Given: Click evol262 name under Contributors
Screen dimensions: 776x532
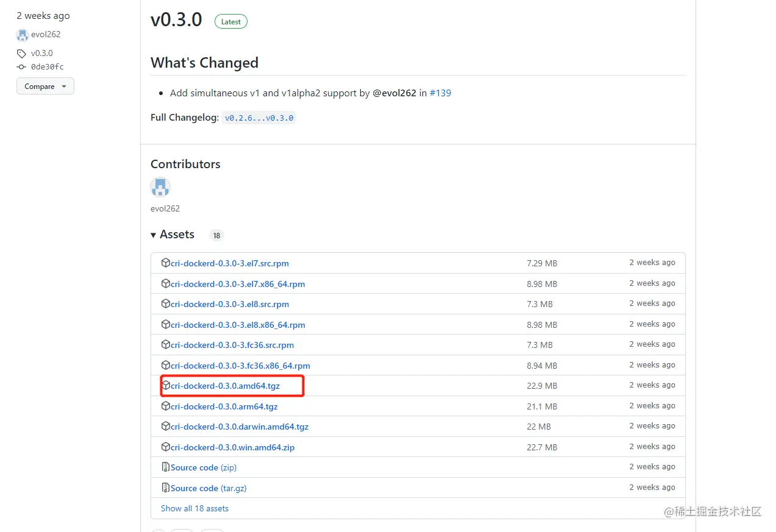Looking at the screenshot, I should click(x=165, y=208).
